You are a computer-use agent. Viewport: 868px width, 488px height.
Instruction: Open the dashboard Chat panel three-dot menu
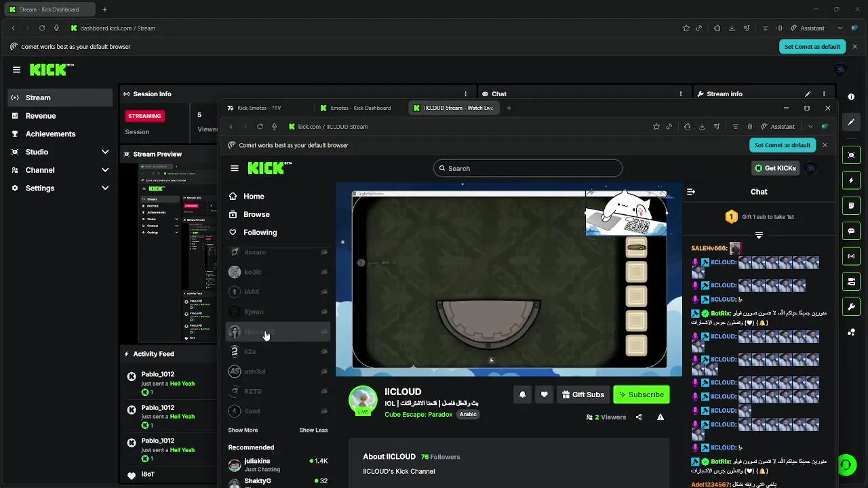(x=681, y=94)
